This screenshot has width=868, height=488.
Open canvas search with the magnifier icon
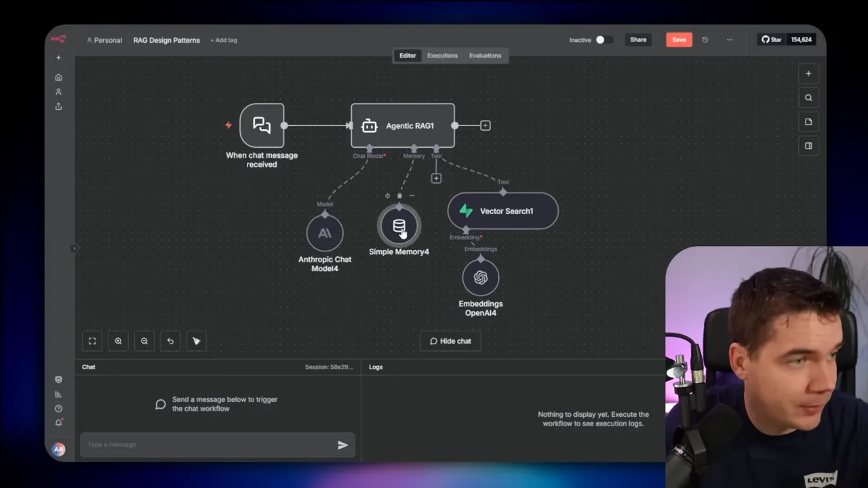[808, 98]
